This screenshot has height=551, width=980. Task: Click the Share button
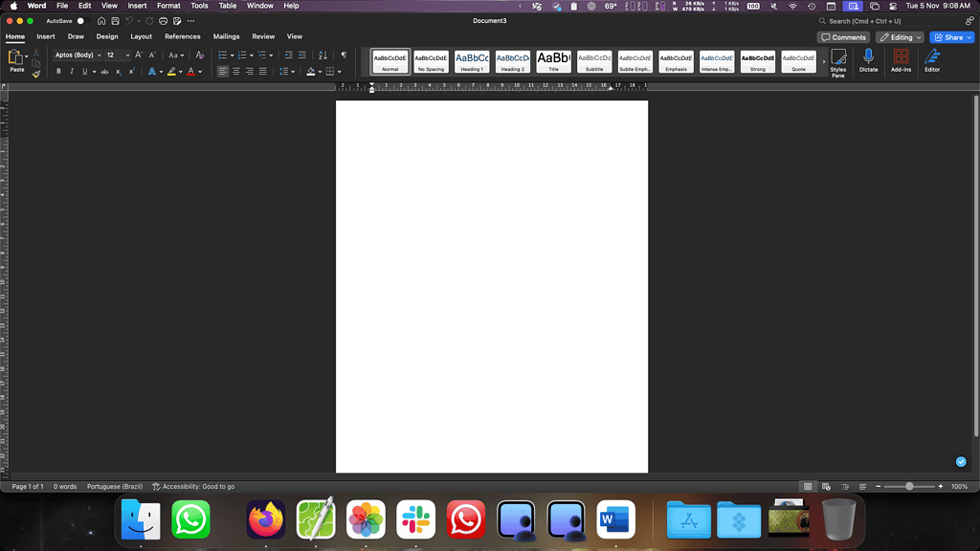click(x=950, y=37)
